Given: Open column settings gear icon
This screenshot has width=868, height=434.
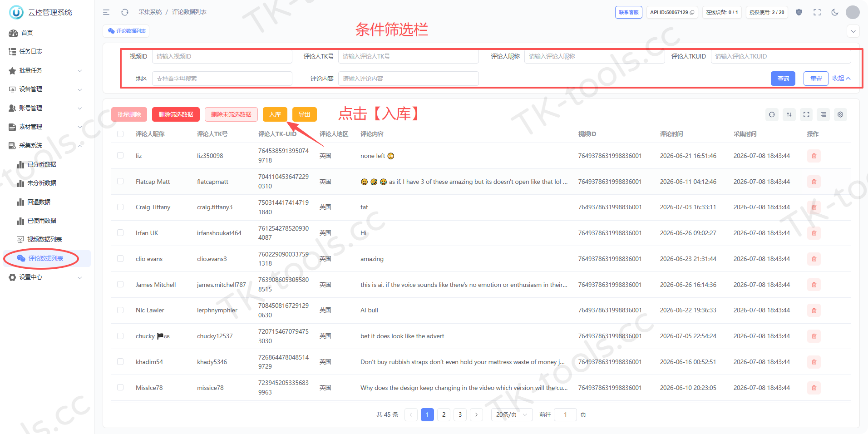Looking at the screenshot, I should click(x=840, y=114).
